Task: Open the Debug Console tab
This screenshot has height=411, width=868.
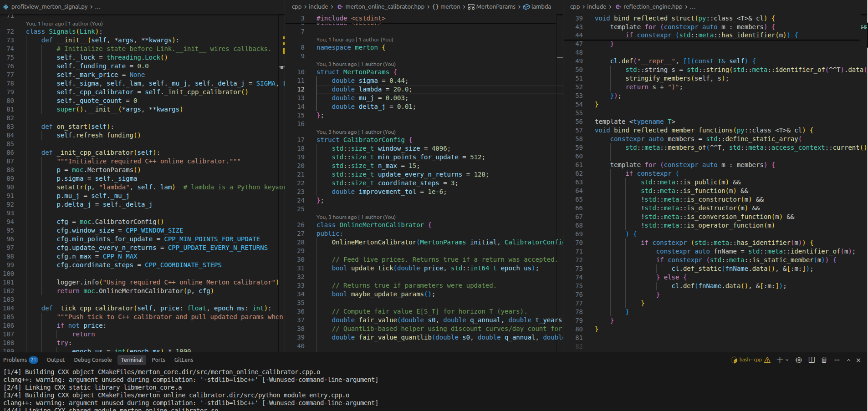Action: click(92, 360)
